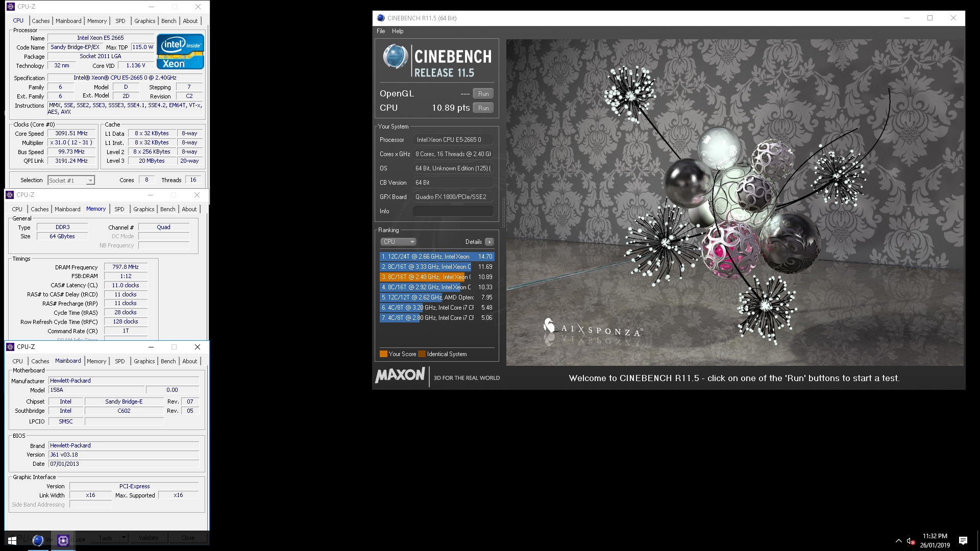The image size is (980, 551).
Task: Run the CPU benchmark in Cinebench
Action: point(483,108)
